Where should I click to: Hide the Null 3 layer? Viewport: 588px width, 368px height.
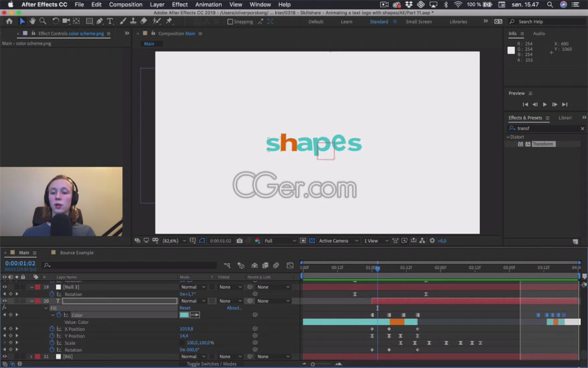click(x=5, y=287)
